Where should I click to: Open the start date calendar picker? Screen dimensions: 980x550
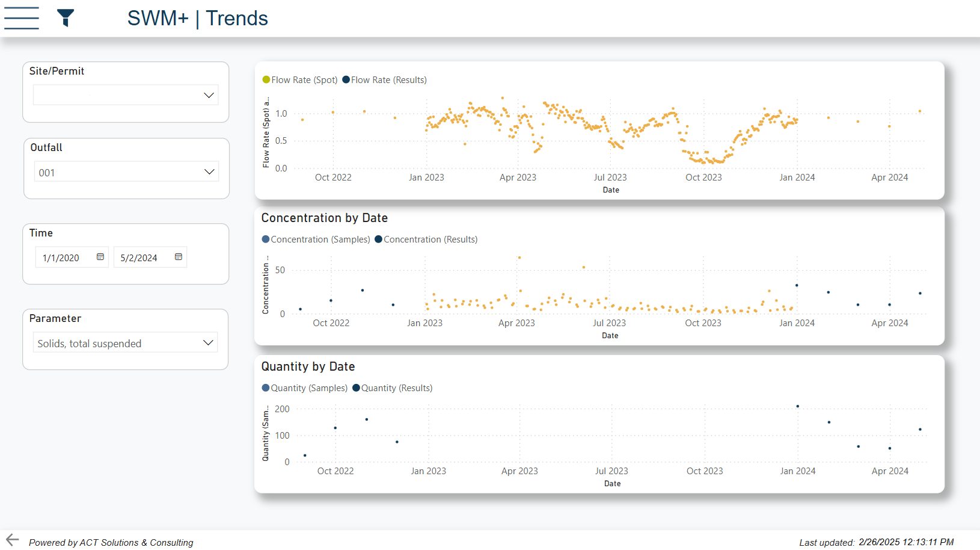click(x=100, y=257)
